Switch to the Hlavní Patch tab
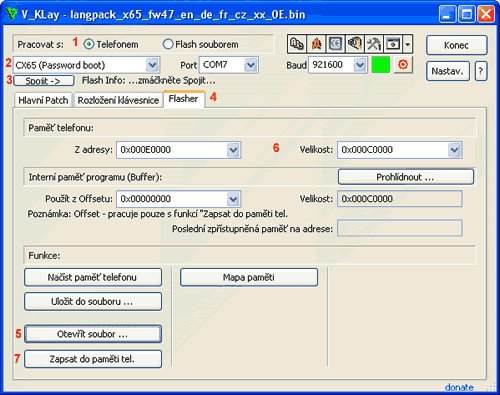 tap(43, 100)
